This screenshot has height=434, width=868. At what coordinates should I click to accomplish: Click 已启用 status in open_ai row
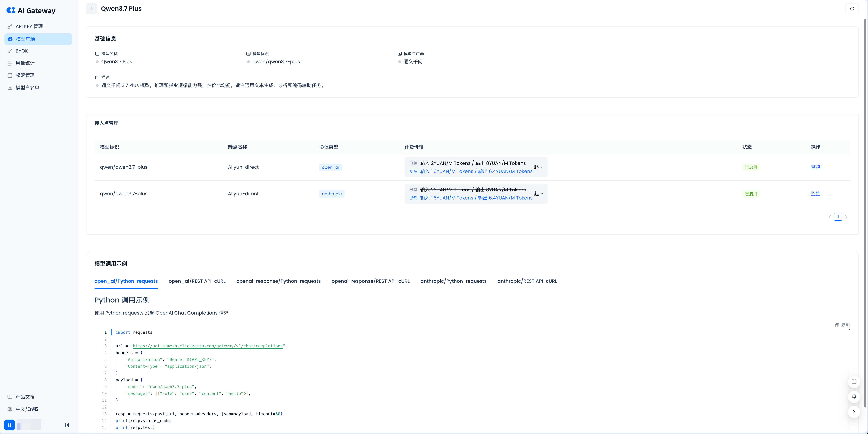[x=751, y=167]
